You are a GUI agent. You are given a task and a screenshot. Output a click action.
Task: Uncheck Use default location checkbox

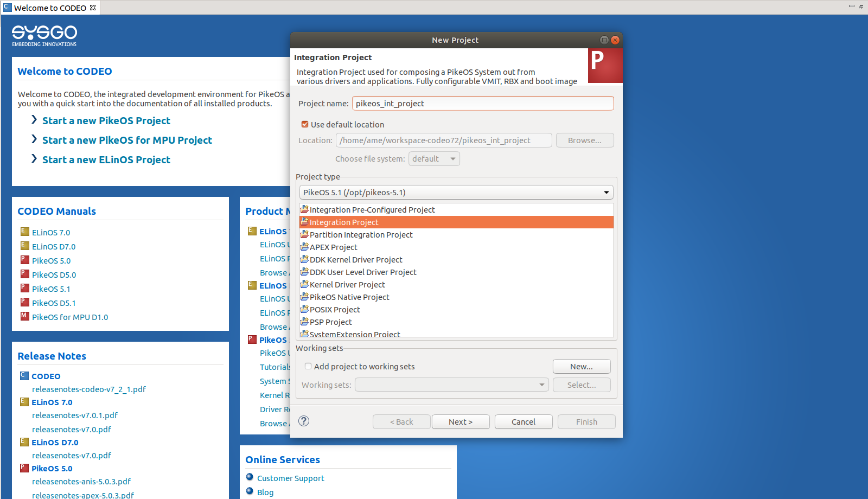(305, 124)
